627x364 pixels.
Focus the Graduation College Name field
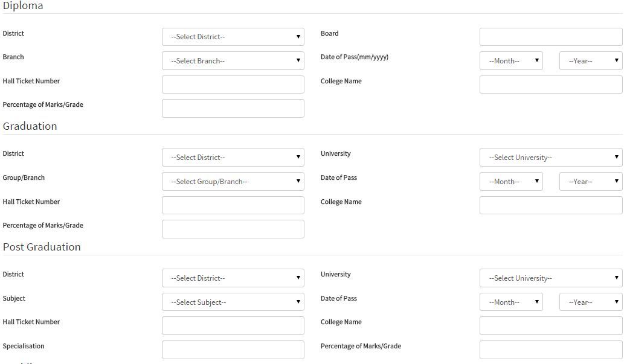[x=550, y=205]
